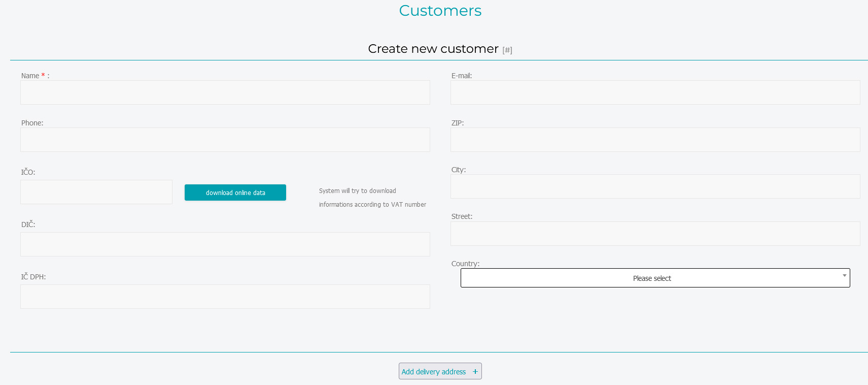The height and width of the screenshot is (385, 868).
Task: Click the Street field label
Action: 462,216
